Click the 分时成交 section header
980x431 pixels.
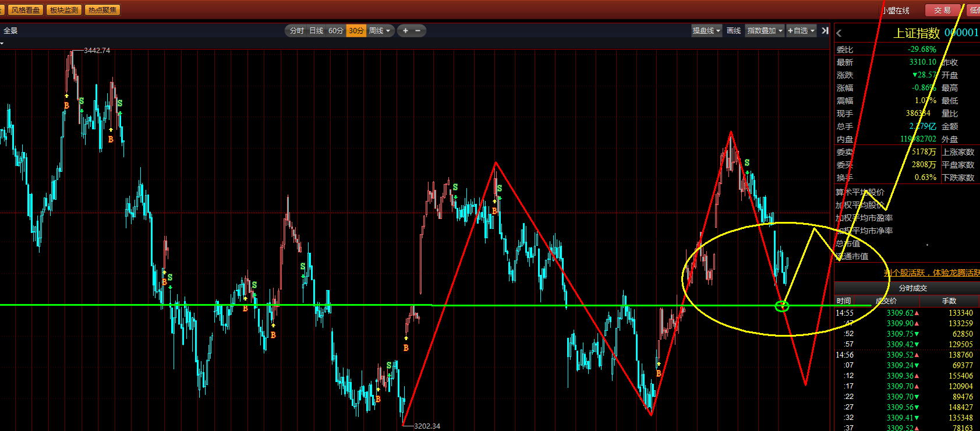(x=912, y=288)
